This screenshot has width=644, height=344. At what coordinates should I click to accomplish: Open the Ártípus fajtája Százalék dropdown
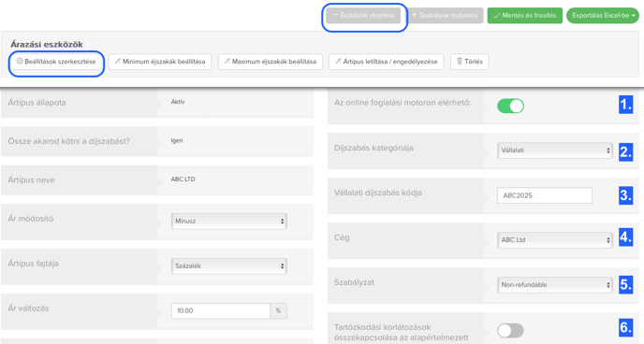point(228,266)
